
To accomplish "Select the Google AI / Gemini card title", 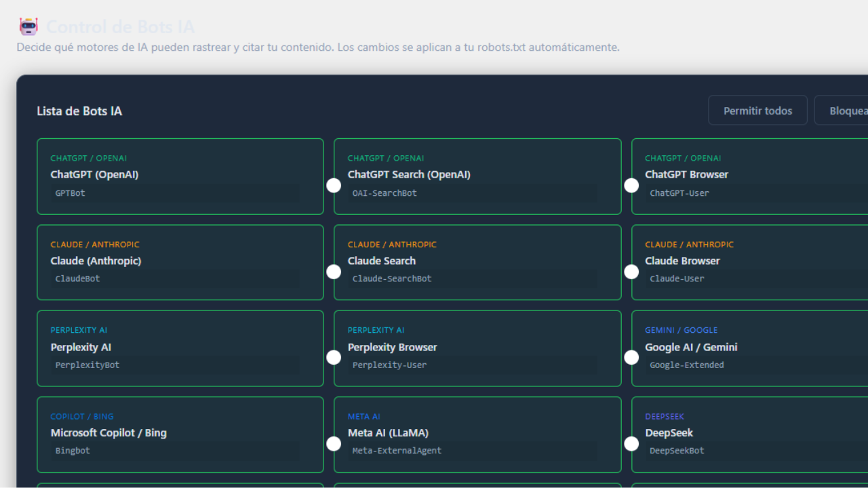I will pyautogui.click(x=691, y=347).
